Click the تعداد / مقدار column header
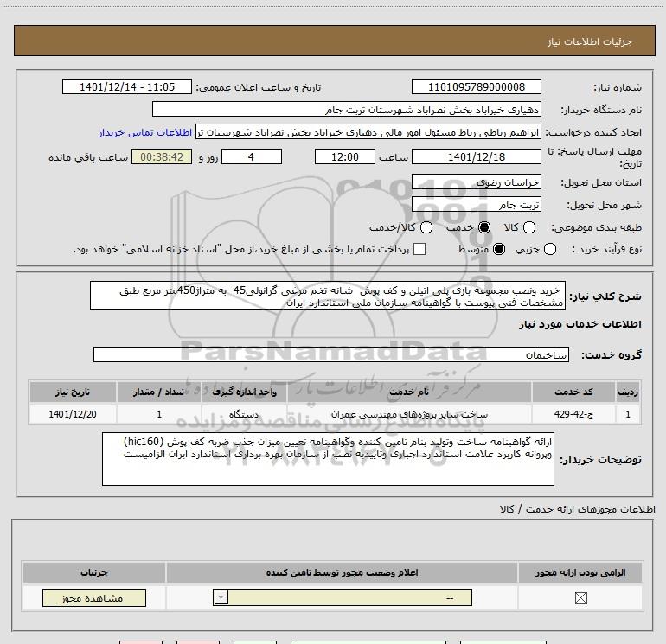 pos(159,392)
